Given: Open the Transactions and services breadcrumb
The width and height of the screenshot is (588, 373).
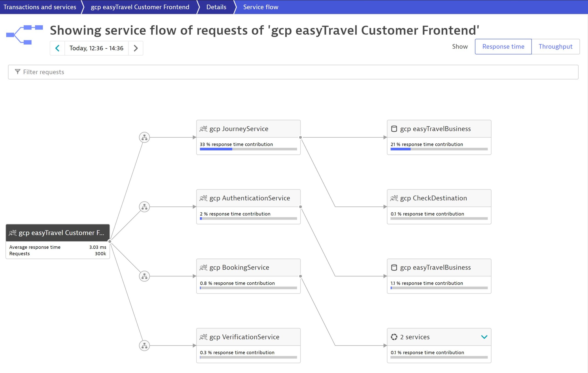Looking at the screenshot, I should [40, 7].
